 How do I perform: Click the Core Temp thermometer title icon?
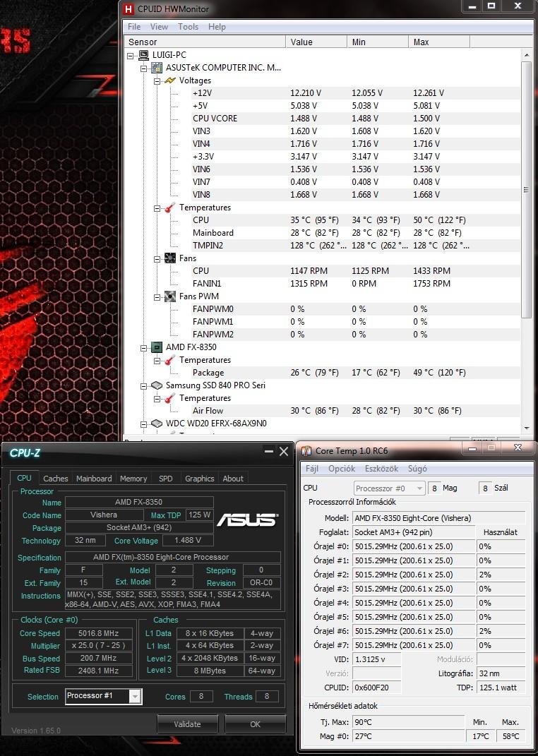tap(306, 451)
